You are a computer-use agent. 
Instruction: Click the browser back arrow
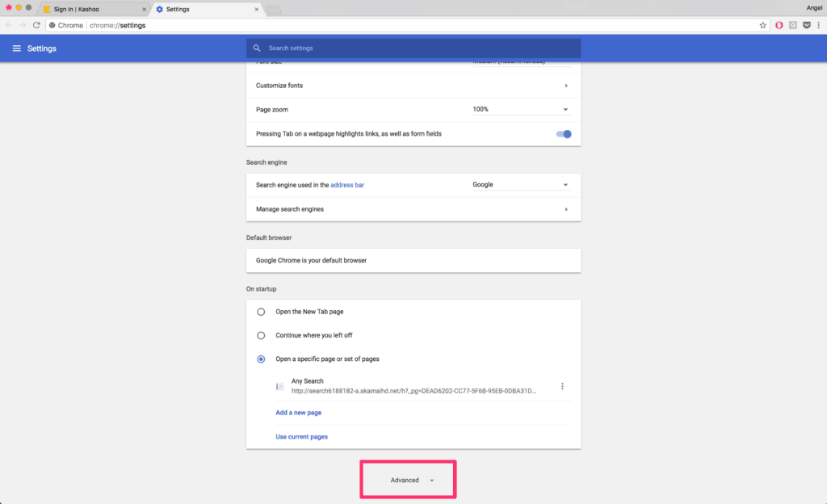click(9, 25)
